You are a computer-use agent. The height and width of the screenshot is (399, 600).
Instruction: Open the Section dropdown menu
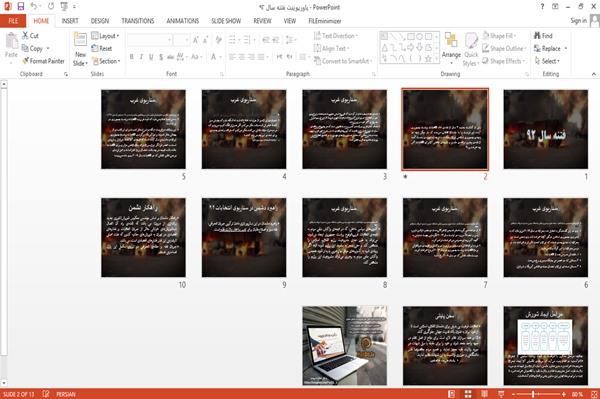(x=106, y=61)
